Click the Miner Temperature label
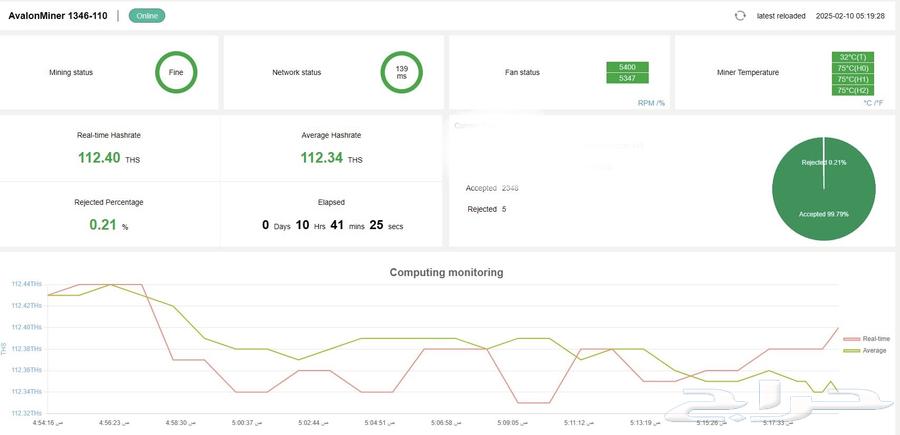Image resolution: width=900 pixels, height=435 pixels. pyautogui.click(x=748, y=73)
